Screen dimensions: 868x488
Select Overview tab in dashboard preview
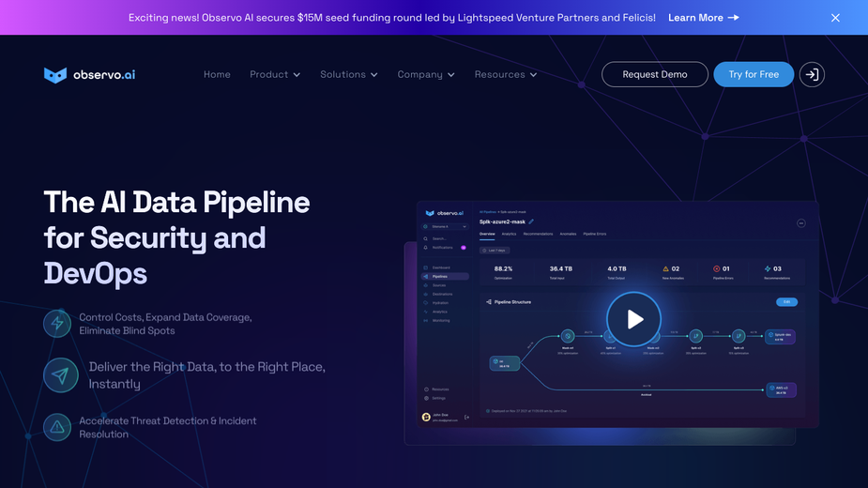[487, 235]
